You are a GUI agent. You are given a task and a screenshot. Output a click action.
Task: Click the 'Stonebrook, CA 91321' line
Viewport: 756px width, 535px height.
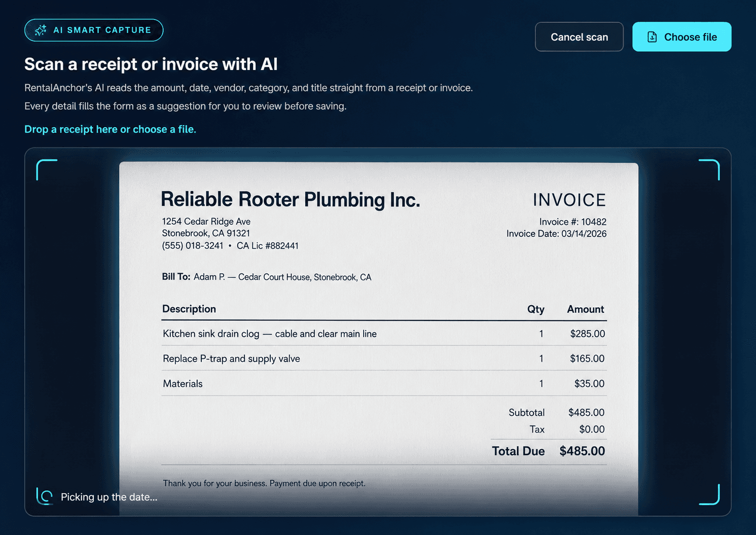(206, 233)
